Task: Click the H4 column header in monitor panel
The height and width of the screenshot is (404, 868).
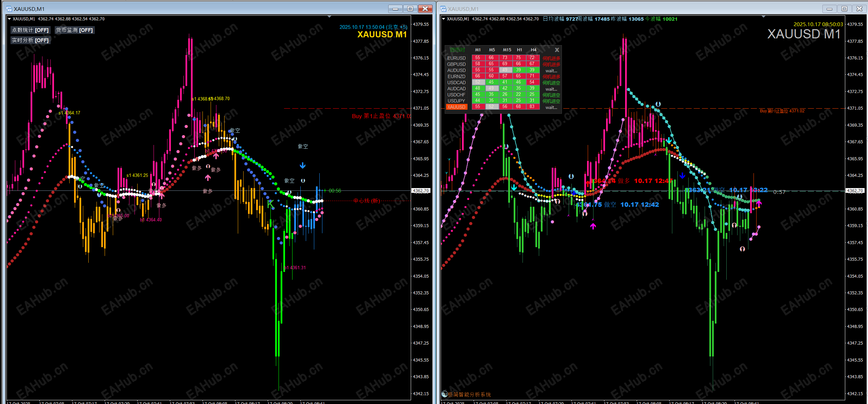Action: (534, 50)
